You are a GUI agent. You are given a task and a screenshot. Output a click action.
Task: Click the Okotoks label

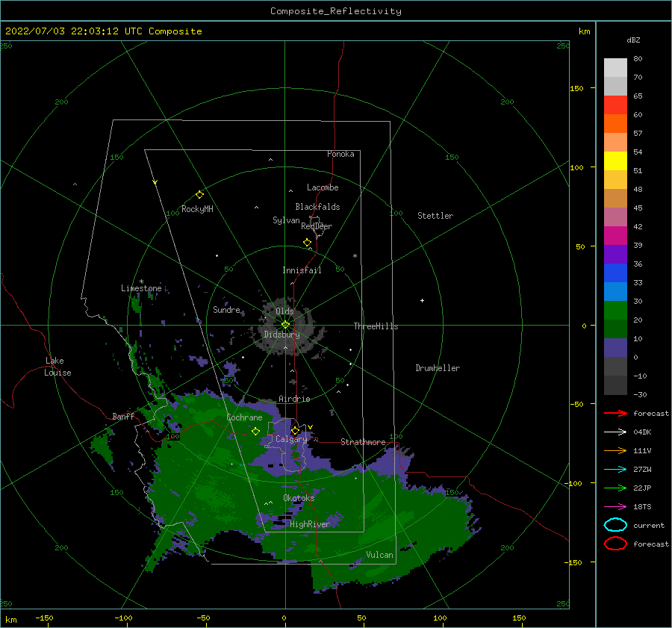click(x=299, y=497)
